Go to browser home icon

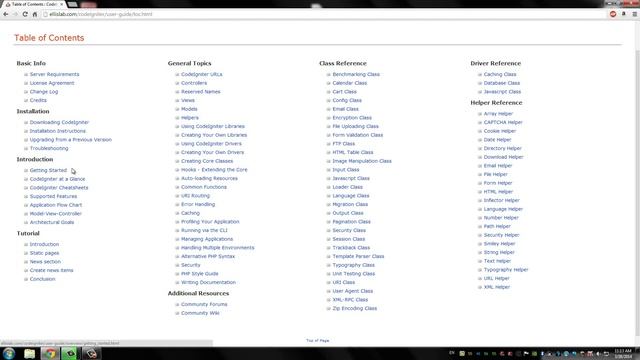(x=35, y=14)
